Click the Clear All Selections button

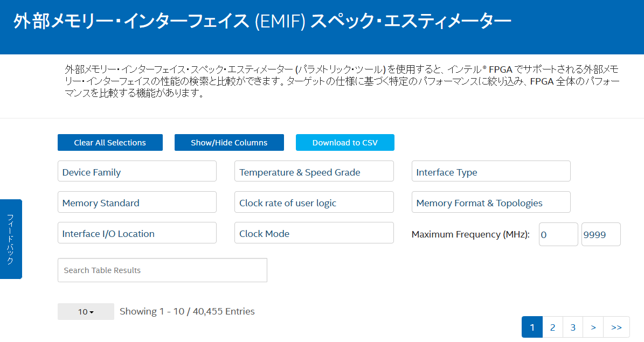pos(110,142)
